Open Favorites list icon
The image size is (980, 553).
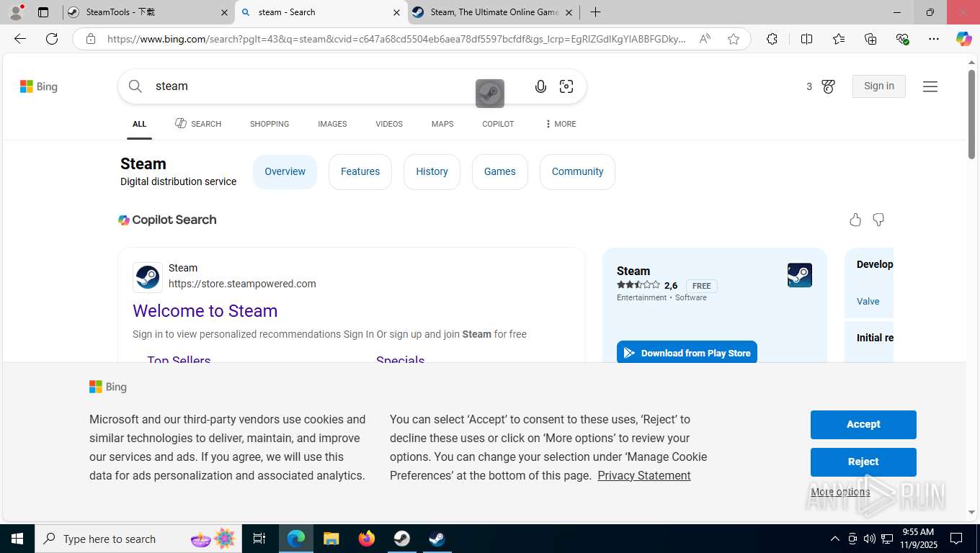point(839,39)
